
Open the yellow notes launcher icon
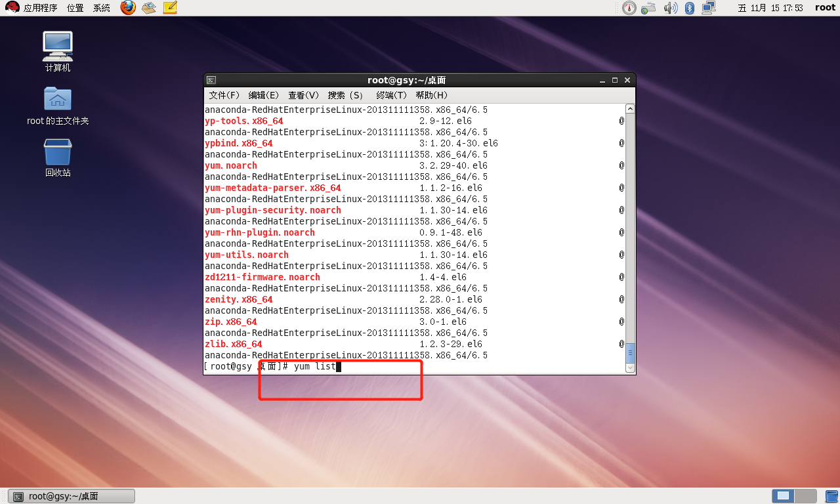(x=170, y=8)
